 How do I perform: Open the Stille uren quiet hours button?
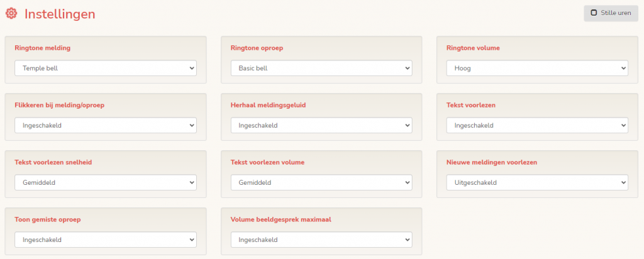[606, 13]
